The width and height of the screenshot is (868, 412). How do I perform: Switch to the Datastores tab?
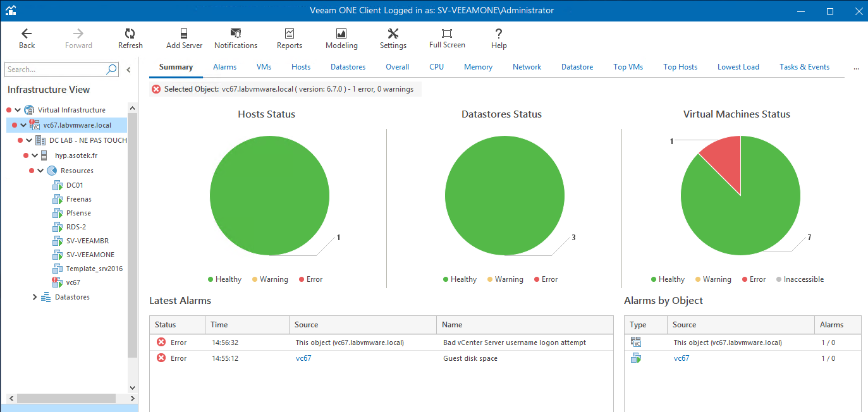point(348,67)
